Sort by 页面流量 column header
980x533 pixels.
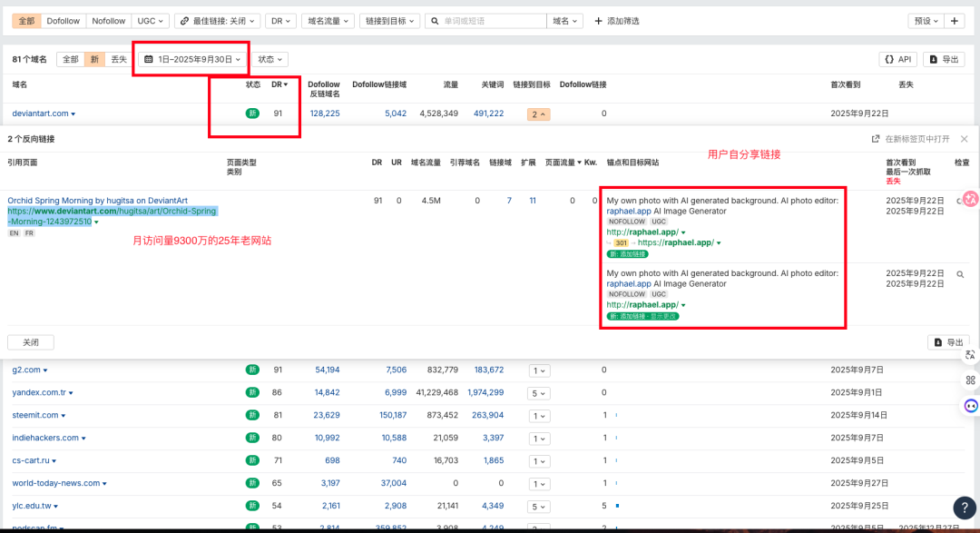click(563, 163)
